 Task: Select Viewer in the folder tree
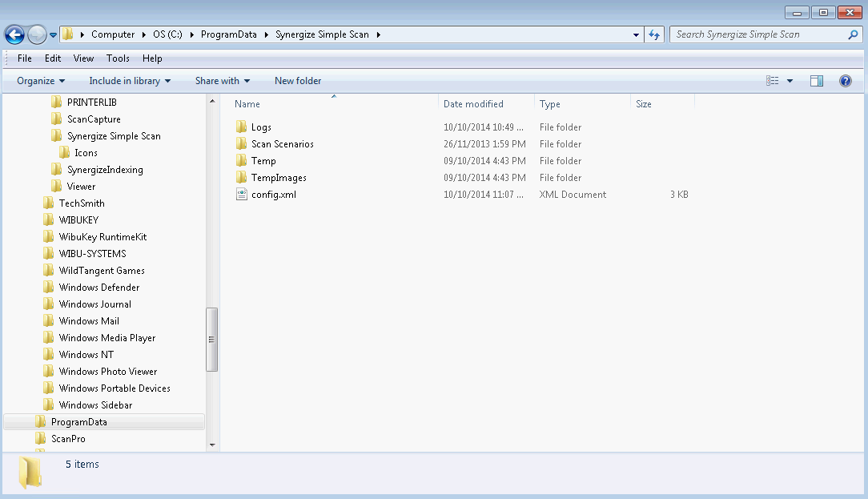click(x=82, y=187)
